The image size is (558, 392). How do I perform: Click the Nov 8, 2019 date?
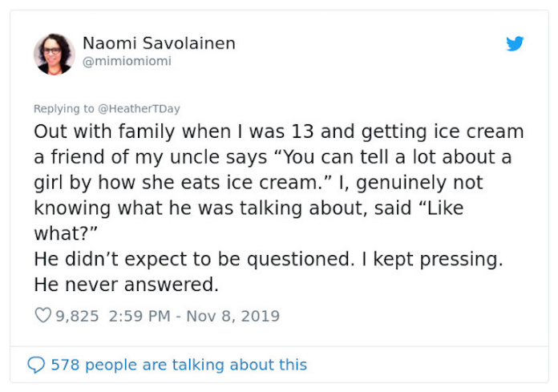233,316
